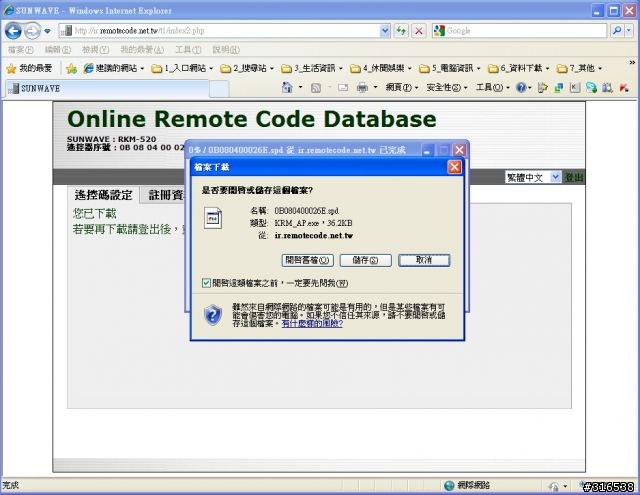Click the RSS feeds icon
640x495 pixels.
316,88
